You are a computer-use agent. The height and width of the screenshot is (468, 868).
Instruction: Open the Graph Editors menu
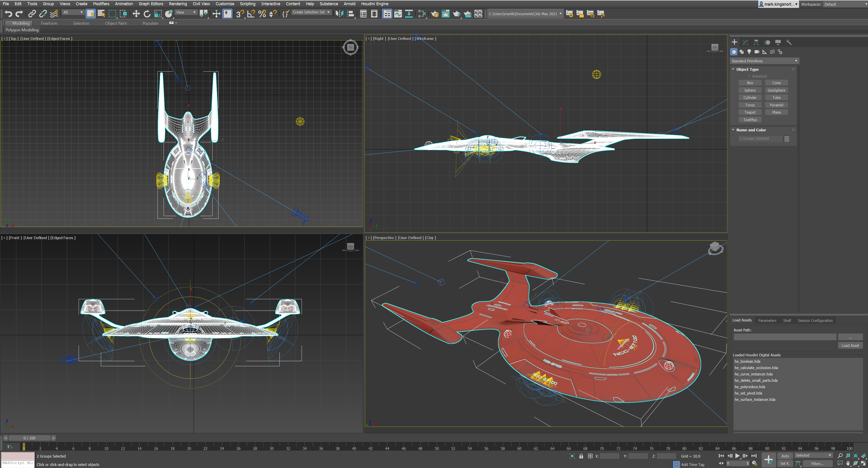tap(151, 4)
